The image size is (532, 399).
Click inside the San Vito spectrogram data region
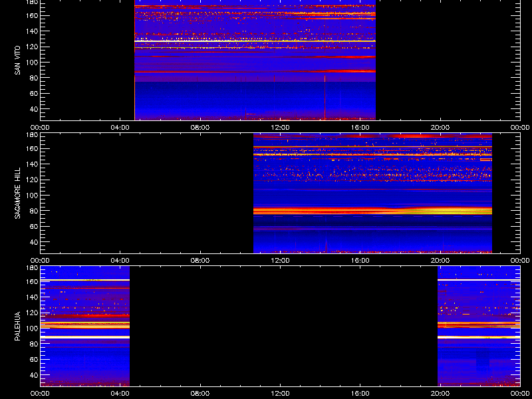(x=255, y=60)
